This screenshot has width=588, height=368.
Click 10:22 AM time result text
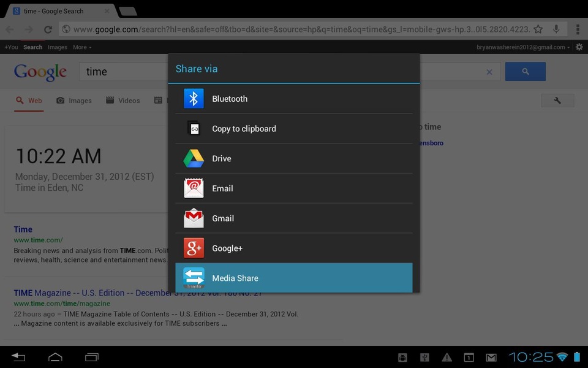point(59,156)
